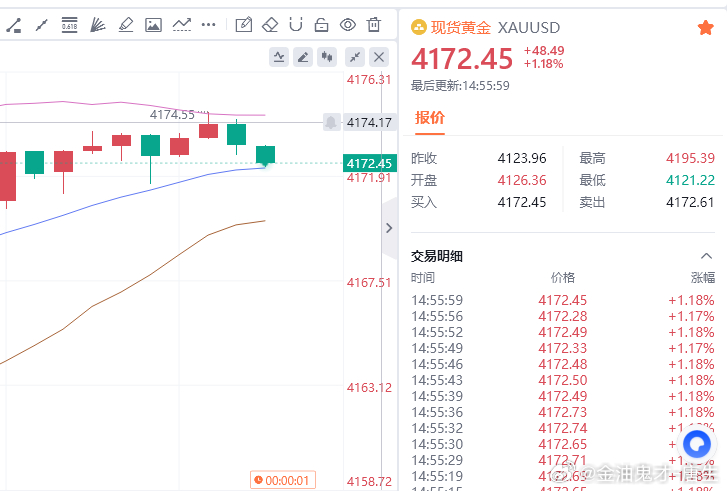Collapse the 交易明细 section
The height and width of the screenshot is (491, 727).
[x=706, y=256]
